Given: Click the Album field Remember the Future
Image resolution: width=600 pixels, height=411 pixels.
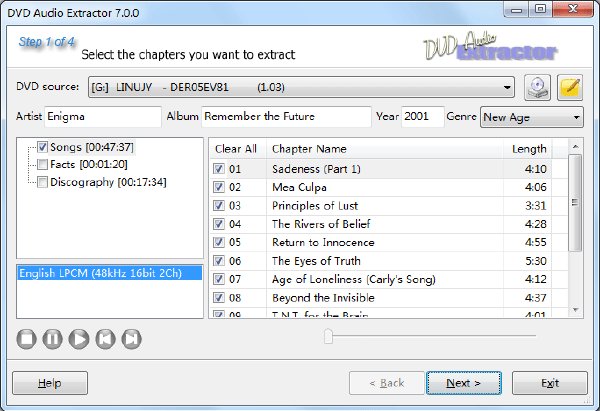Looking at the screenshot, I should (x=286, y=117).
